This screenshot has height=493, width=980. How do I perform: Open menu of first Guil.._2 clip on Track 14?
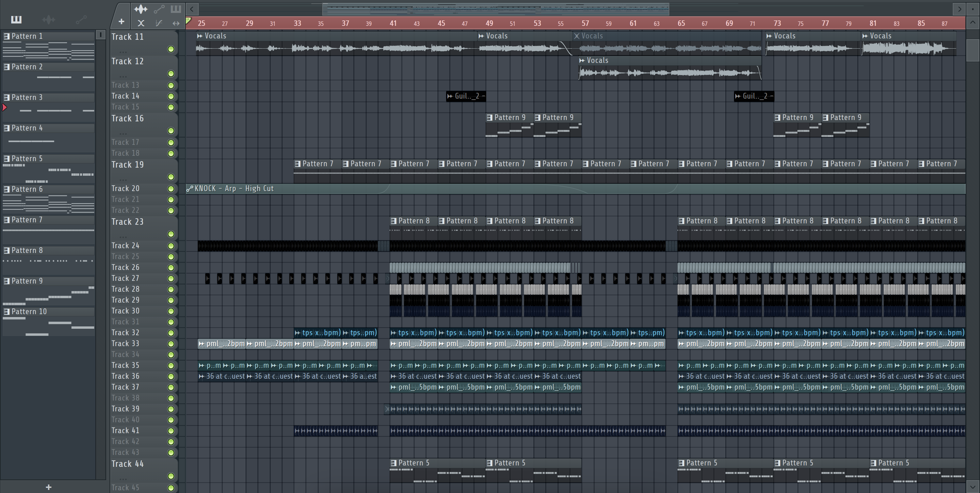(x=450, y=96)
